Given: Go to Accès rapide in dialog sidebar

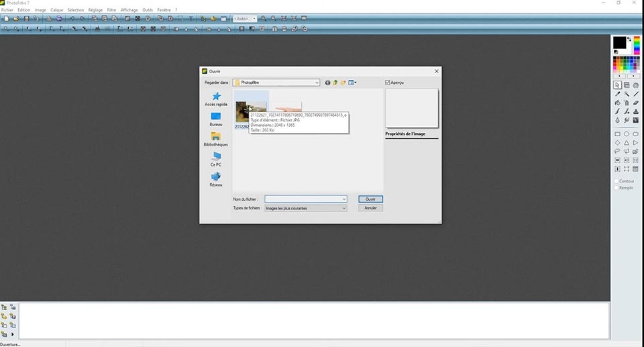Looking at the screenshot, I should 216,99.
